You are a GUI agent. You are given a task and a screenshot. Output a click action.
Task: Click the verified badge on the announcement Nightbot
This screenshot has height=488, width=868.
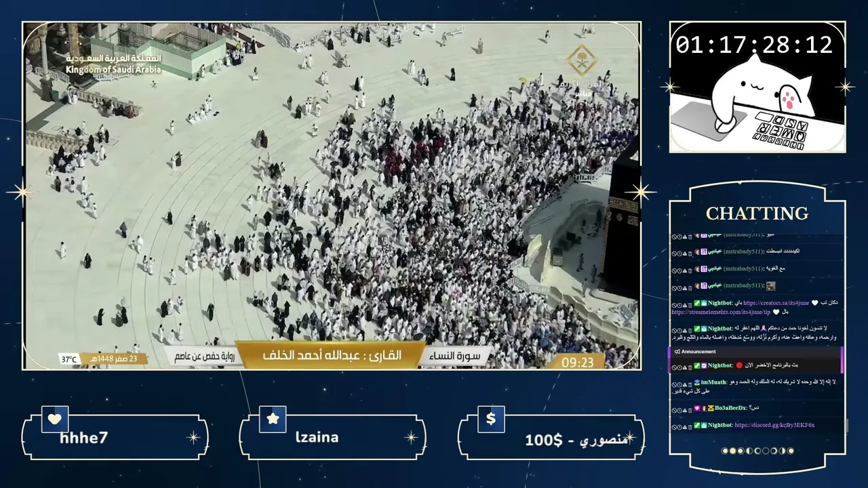coord(704,366)
